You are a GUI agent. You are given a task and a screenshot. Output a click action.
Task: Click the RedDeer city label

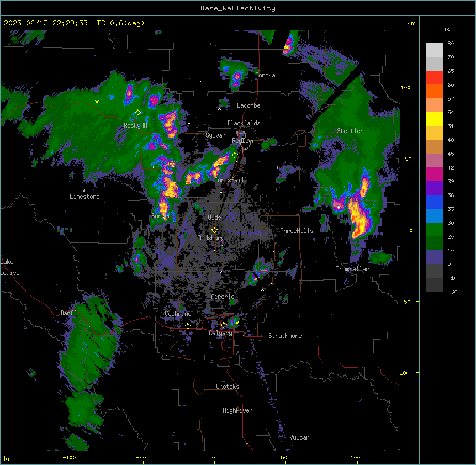243,141
